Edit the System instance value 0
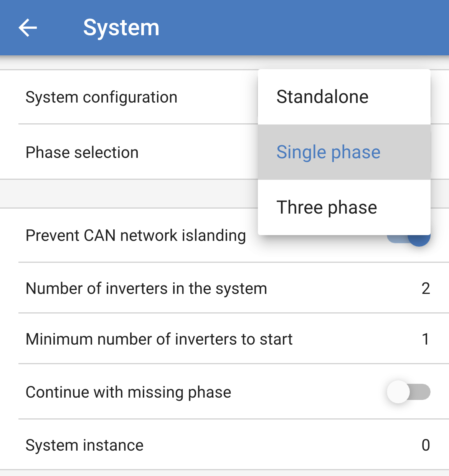The width and height of the screenshot is (449, 476). [426, 445]
